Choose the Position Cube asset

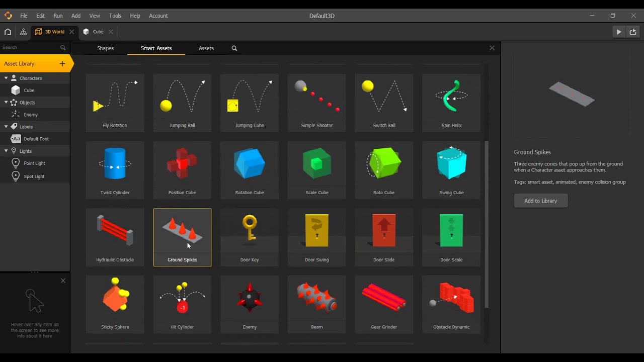(182, 170)
